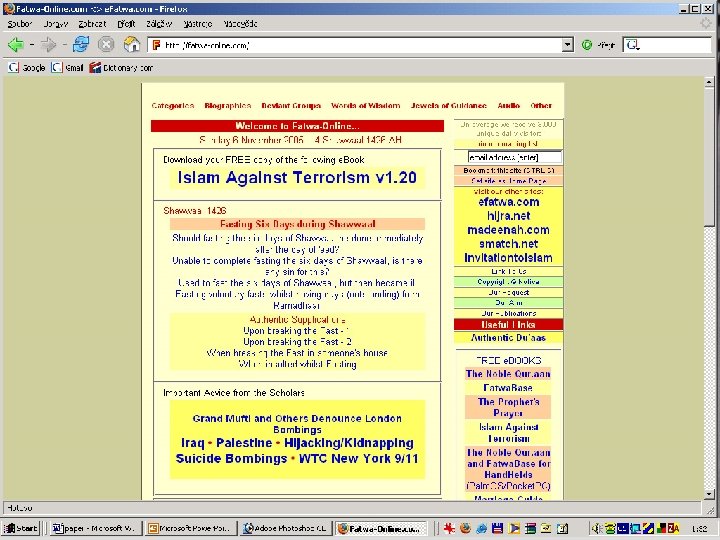Visit the efatwa.com site link

pos(509,202)
